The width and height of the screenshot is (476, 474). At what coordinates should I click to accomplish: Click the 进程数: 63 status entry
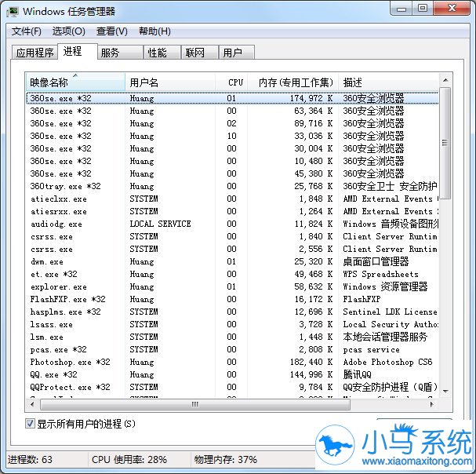(30, 459)
